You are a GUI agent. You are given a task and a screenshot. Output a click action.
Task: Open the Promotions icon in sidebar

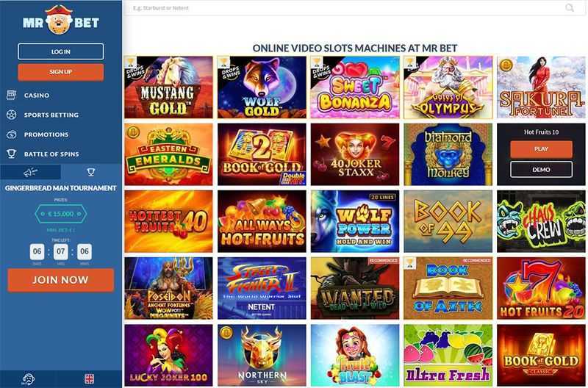(x=12, y=134)
